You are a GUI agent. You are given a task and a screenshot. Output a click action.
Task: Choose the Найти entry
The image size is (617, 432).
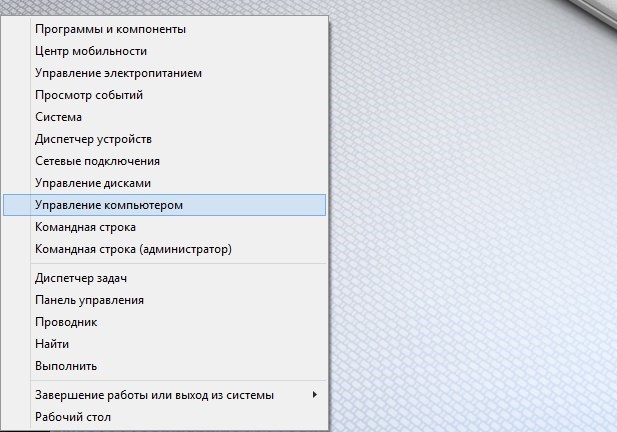click(164, 344)
